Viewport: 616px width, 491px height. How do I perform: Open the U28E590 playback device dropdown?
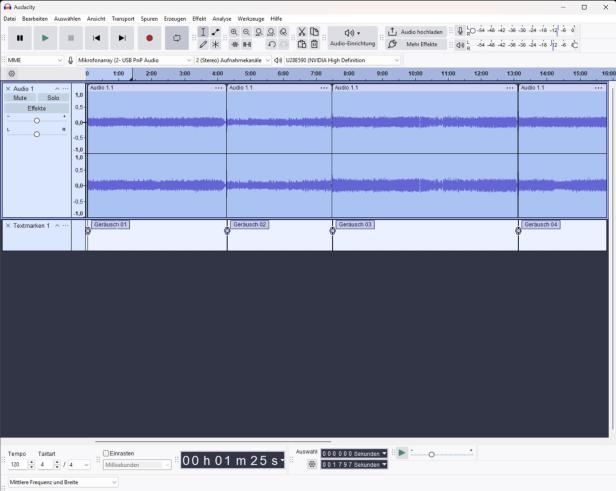[342, 60]
